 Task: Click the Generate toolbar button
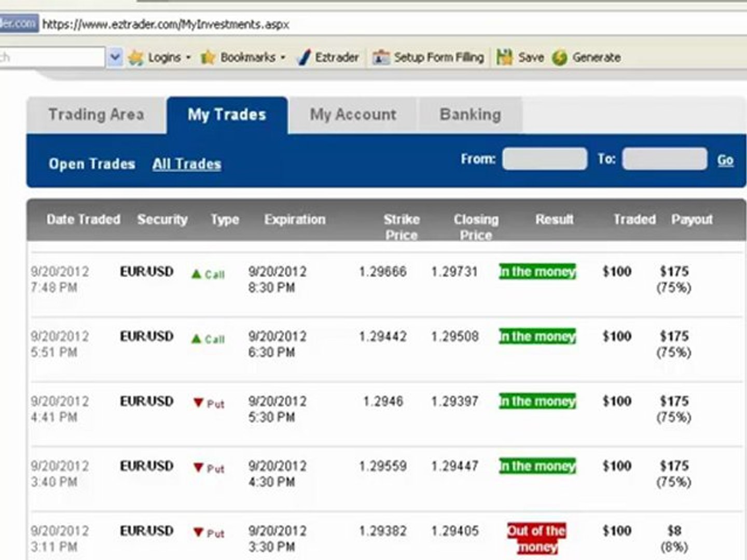587,58
